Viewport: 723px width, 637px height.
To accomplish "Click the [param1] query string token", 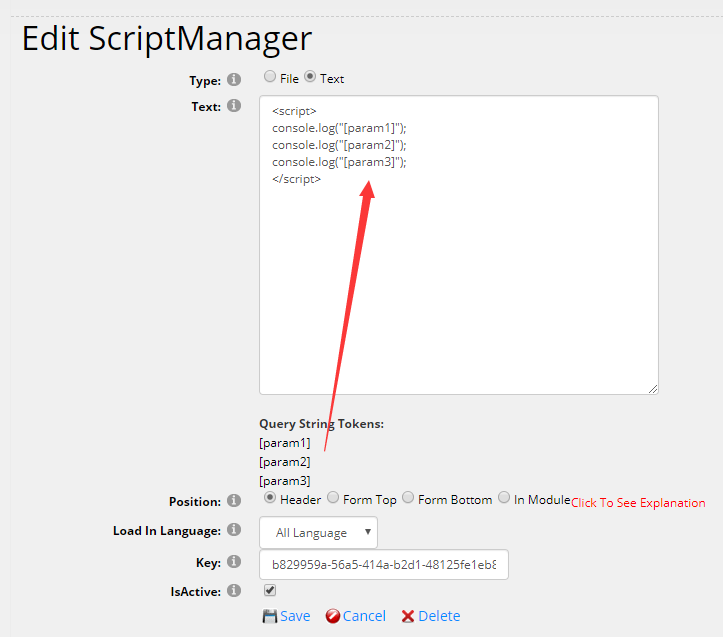I will 284,443.
